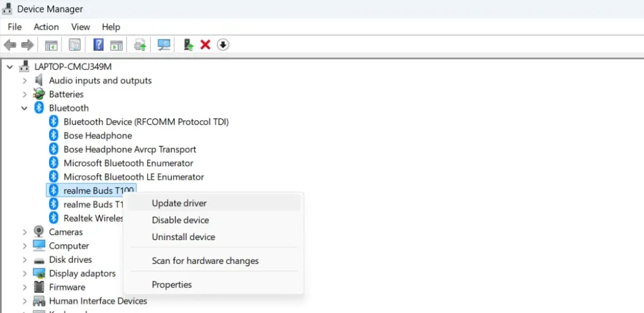This screenshot has width=644, height=313.
Task: Expand Audio inputs and outputs
Action: click(x=25, y=80)
